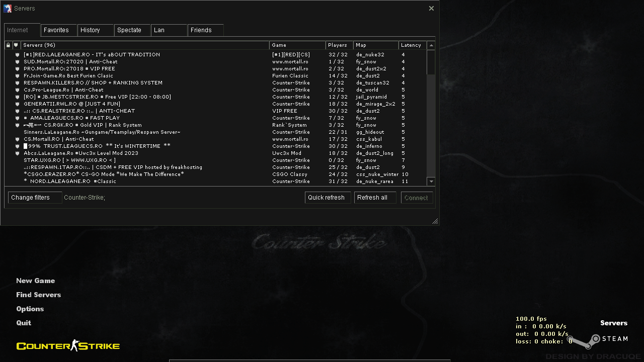
Task: Sort servers by password lock column icon
Action: pyautogui.click(x=8, y=45)
